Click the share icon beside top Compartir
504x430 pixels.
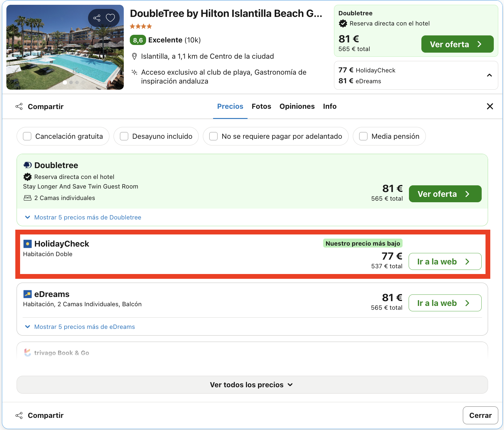19,107
